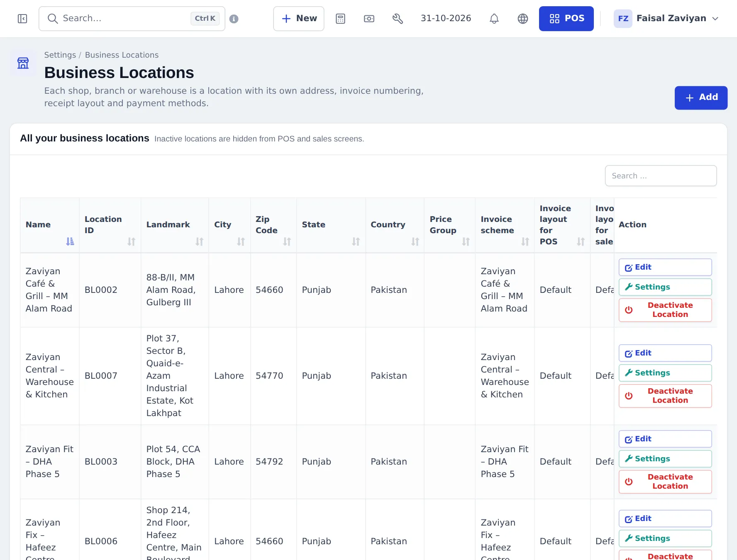
Task: Open the POS screen button
Action: click(x=566, y=19)
